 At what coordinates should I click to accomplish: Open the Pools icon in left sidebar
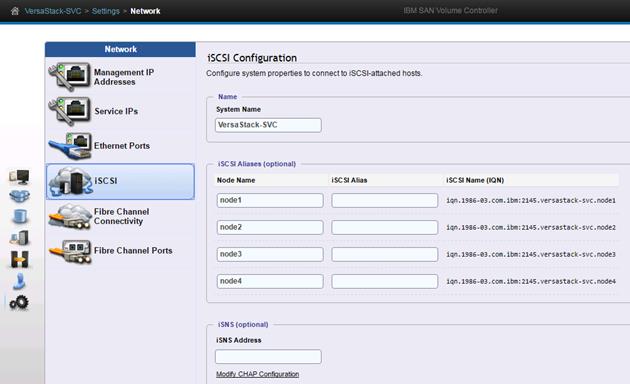click(x=19, y=196)
